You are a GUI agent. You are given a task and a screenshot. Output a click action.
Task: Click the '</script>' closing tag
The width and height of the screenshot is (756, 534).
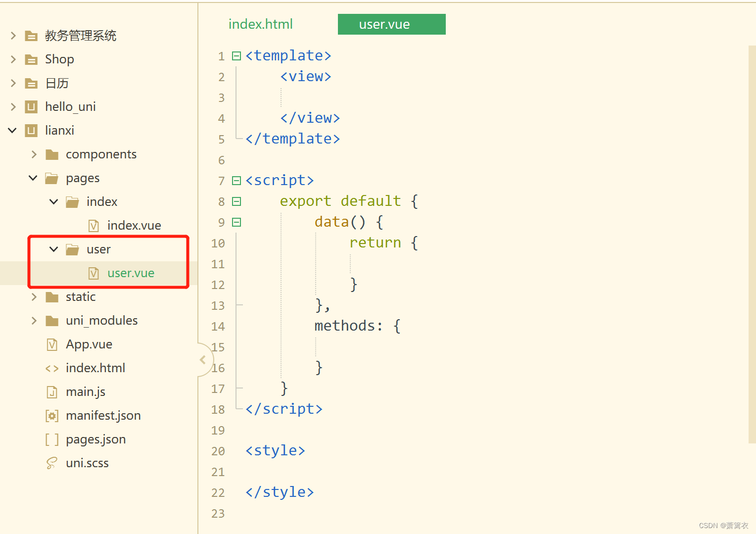[x=284, y=409]
